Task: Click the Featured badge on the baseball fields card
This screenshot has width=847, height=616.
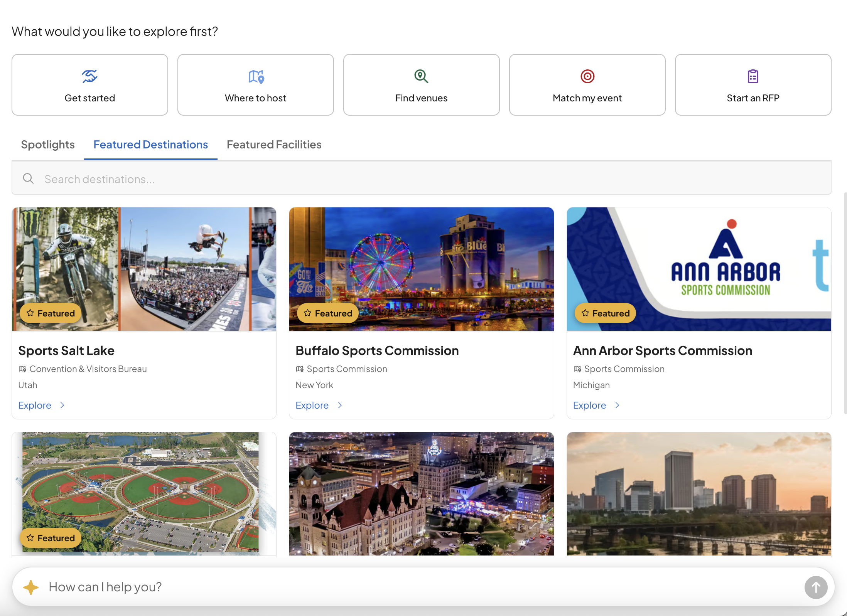Action: coord(51,538)
